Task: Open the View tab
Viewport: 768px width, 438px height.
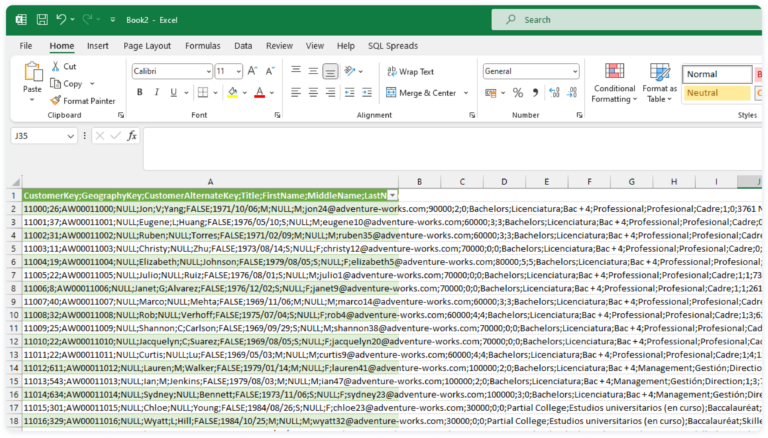Action: click(x=315, y=46)
